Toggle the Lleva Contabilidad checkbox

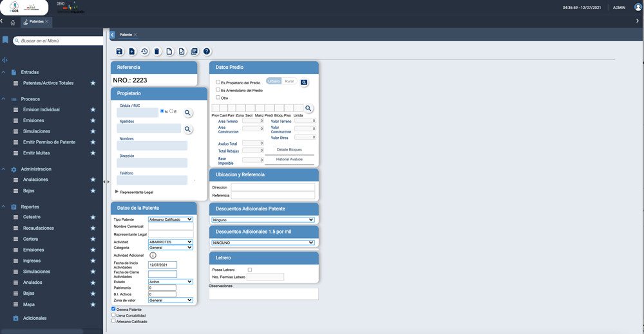(x=114, y=315)
